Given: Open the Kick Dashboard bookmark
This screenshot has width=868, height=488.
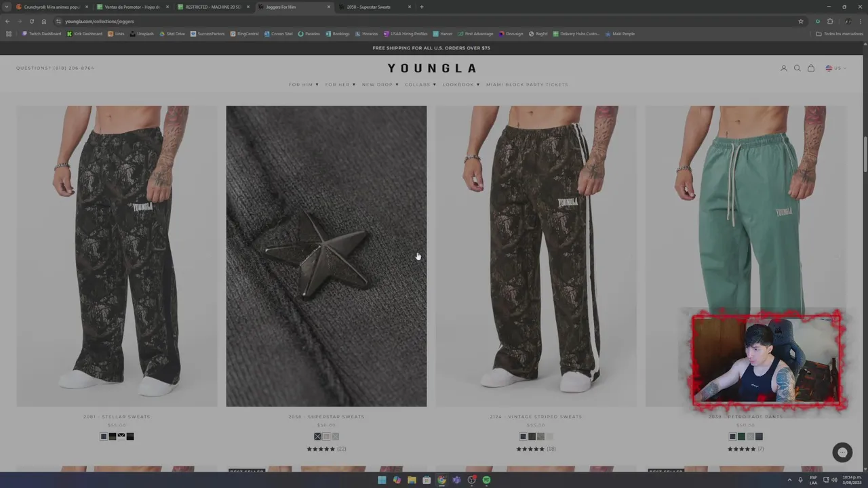Looking at the screenshot, I should coord(85,34).
